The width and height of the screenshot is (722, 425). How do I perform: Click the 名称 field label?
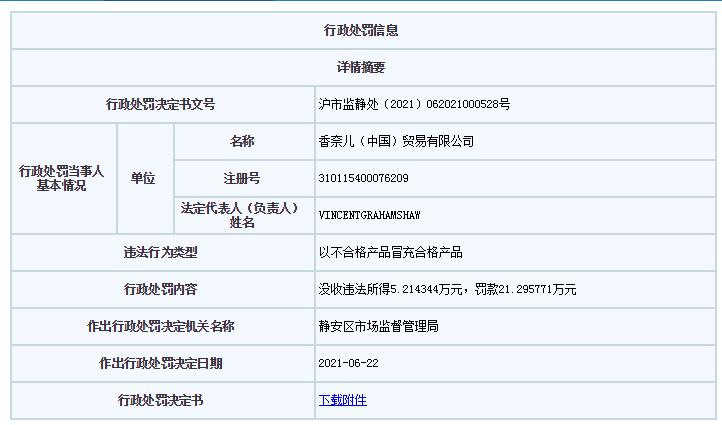coord(242,141)
